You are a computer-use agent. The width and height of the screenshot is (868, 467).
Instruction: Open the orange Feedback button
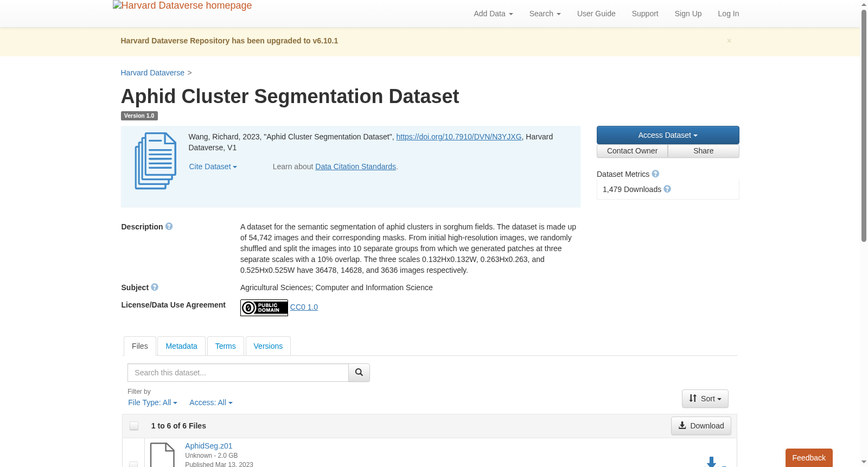(809, 458)
